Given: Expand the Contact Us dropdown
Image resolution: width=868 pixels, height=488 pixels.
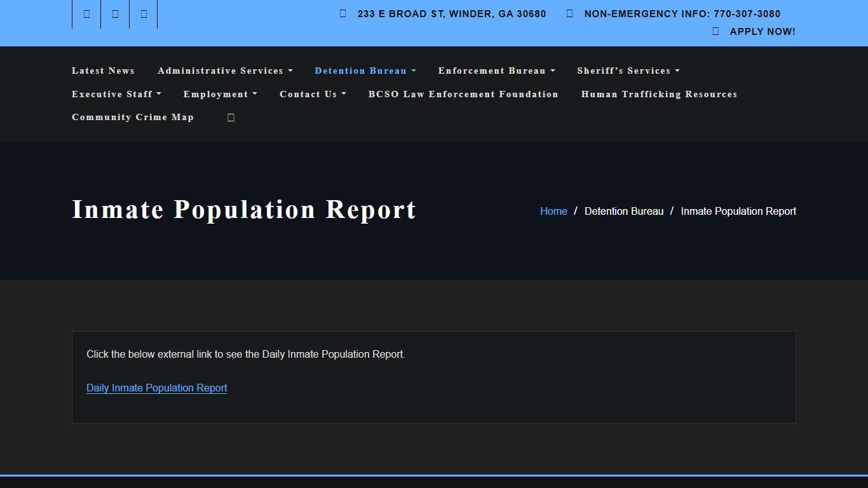Looking at the screenshot, I should 313,94.
